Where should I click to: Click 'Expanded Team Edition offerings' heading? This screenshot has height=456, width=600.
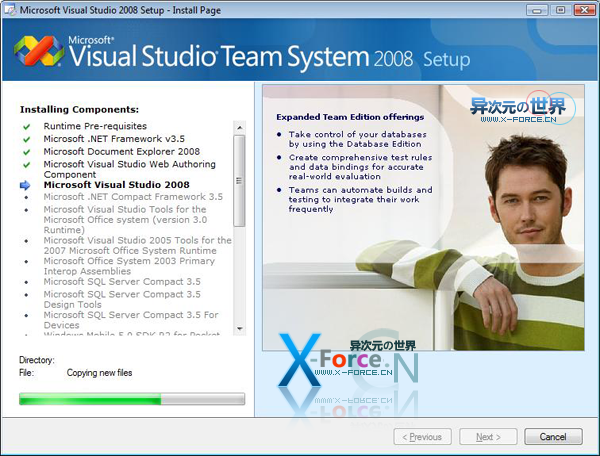tap(350, 117)
